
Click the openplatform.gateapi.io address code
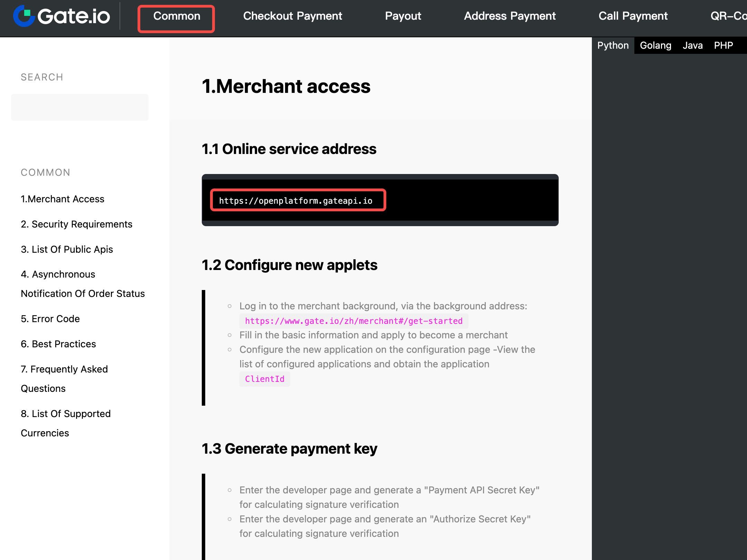point(296,201)
